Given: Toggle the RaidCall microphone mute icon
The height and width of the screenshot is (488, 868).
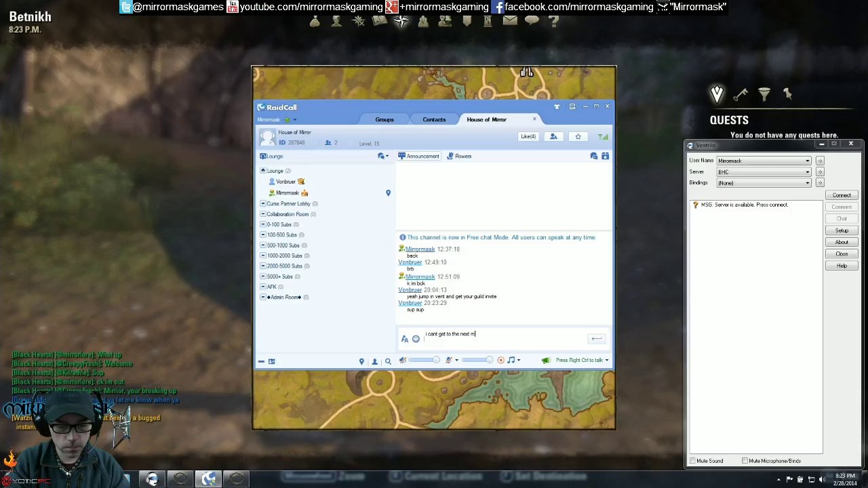Looking at the screenshot, I should pos(448,361).
